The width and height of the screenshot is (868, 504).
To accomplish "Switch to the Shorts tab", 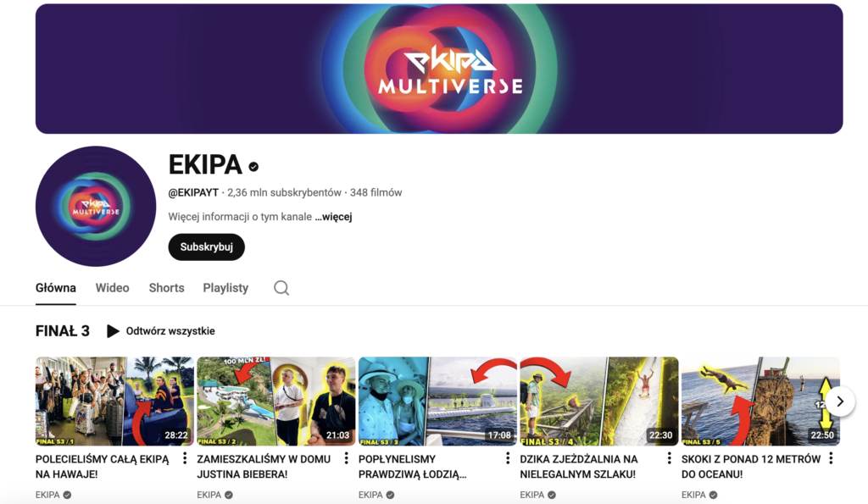I will 167,288.
